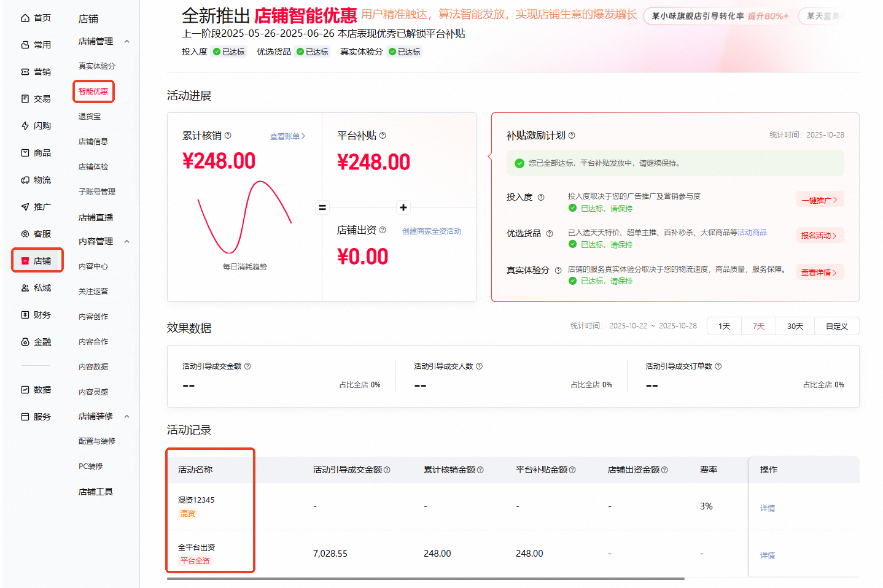The image size is (883, 588).
Task: Choose 自定义 custom date range
Action: click(837, 327)
